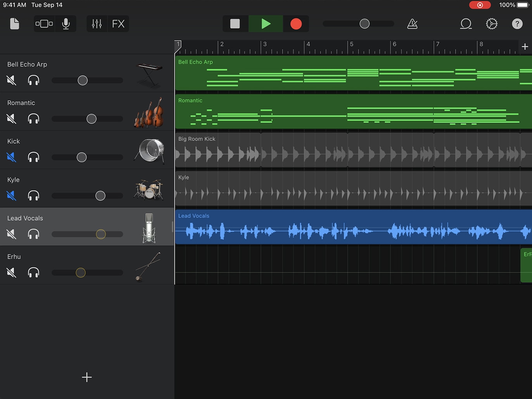Move playhead to bar 7 on ruler
532x399 pixels.
(438, 44)
